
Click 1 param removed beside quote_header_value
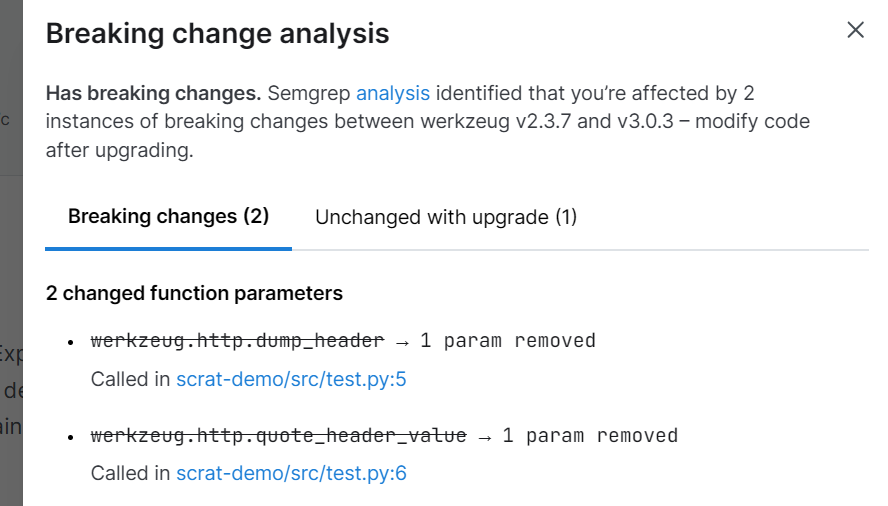(x=590, y=435)
